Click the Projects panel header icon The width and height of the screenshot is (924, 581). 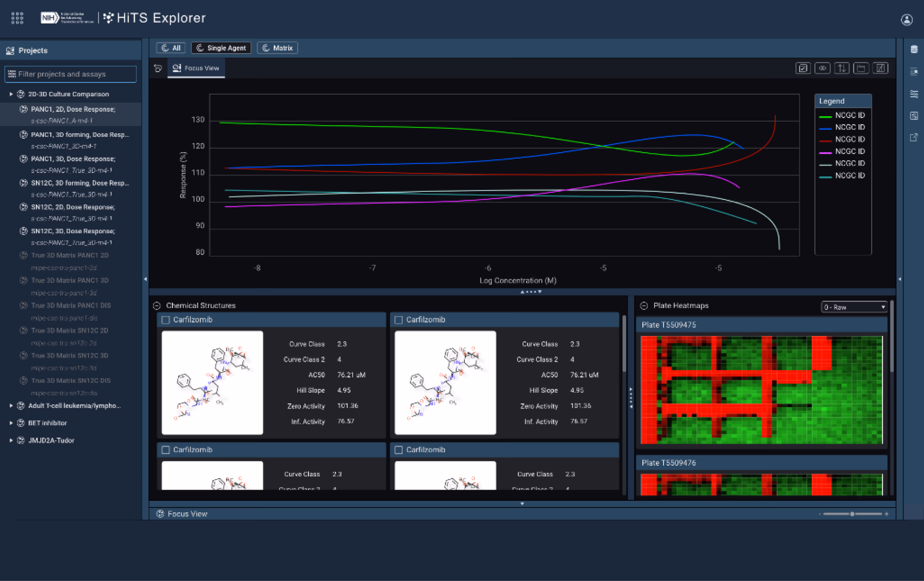(x=10, y=50)
